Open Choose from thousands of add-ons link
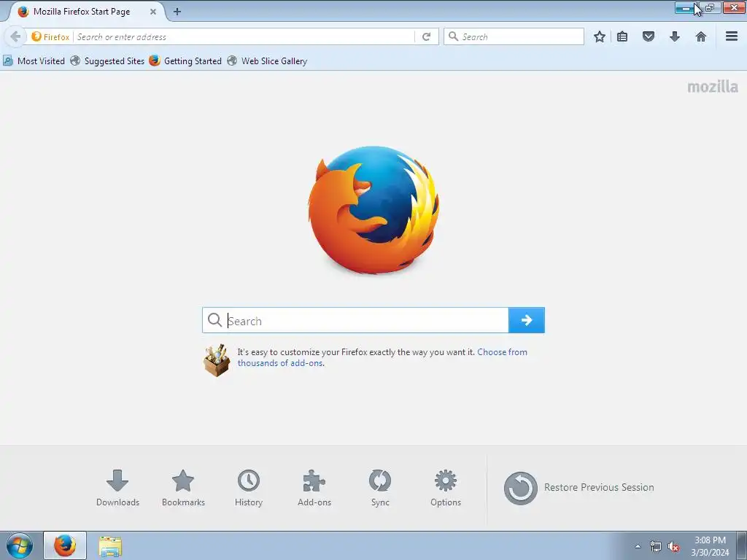This screenshot has height=560, width=747. point(382,357)
